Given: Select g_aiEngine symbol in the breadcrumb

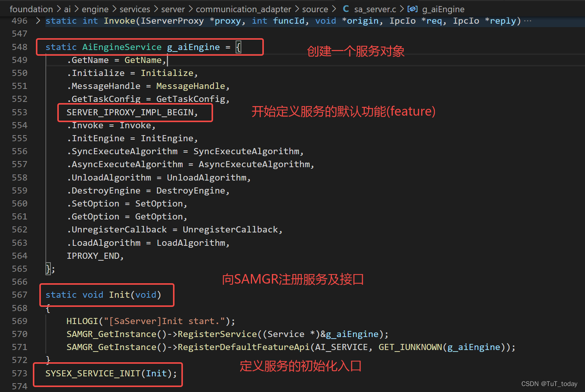Looking at the screenshot, I should point(443,9).
